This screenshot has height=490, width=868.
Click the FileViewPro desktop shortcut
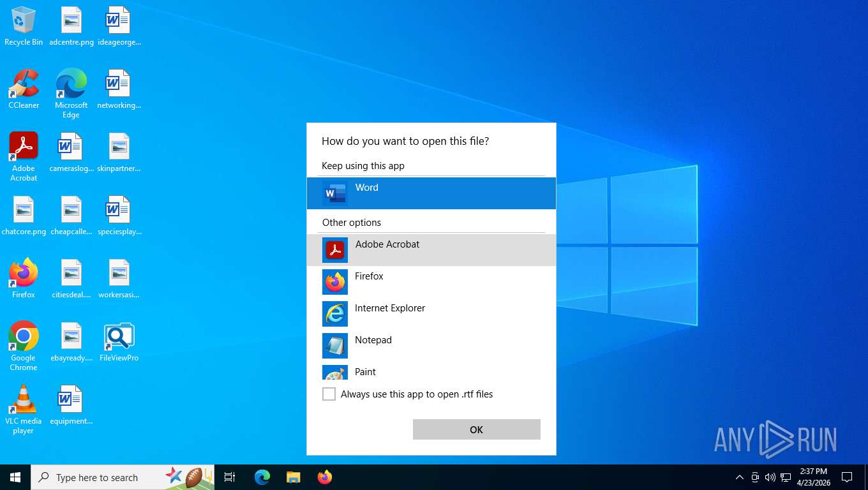pos(119,342)
